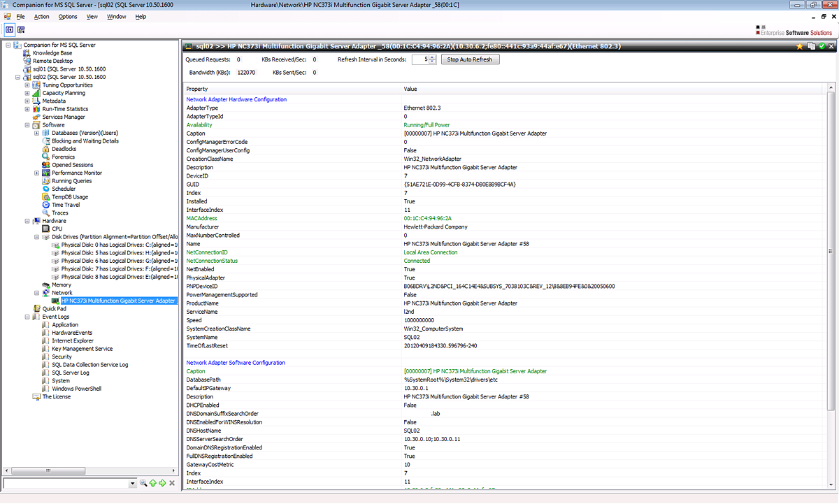The width and height of the screenshot is (839, 504).
Task: Collapse the sql02 server node
Action: [x=17, y=78]
